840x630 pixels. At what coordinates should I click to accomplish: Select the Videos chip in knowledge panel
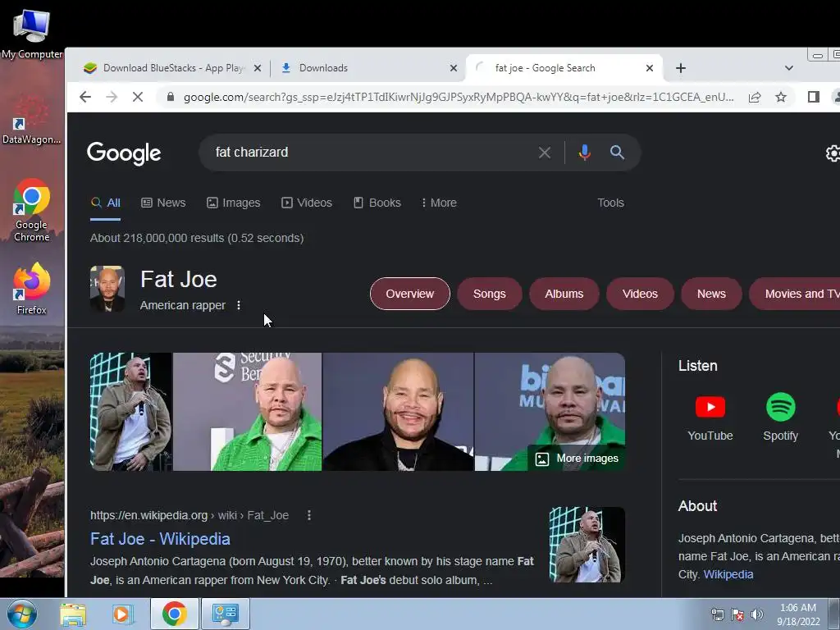click(640, 294)
